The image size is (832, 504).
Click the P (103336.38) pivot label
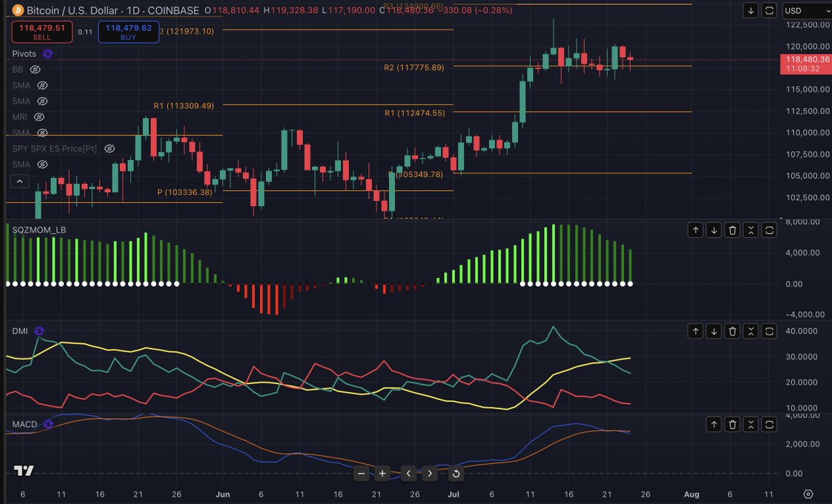184,192
